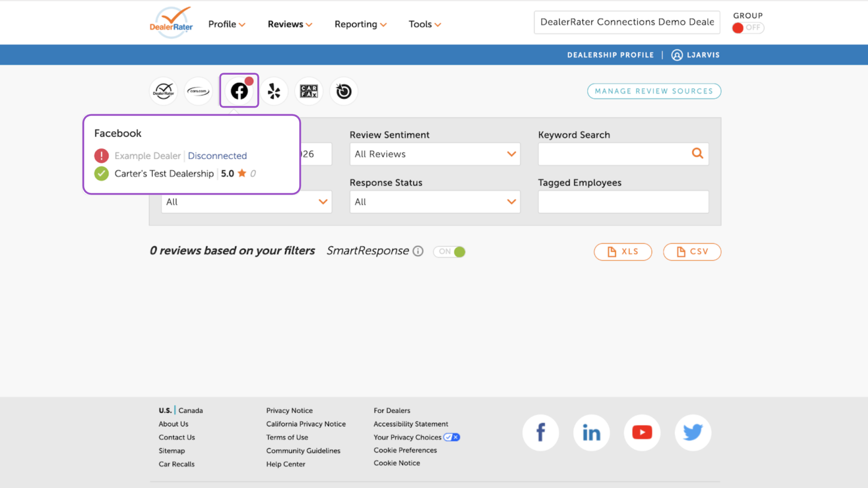Open the Reviews menu
This screenshot has width=868, height=488.
pyautogui.click(x=290, y=24)
